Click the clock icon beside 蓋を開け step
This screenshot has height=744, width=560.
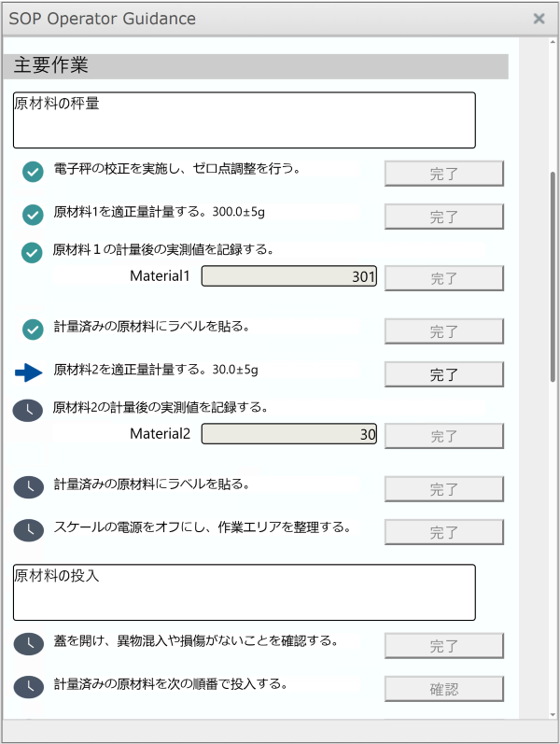click(29, 644)
